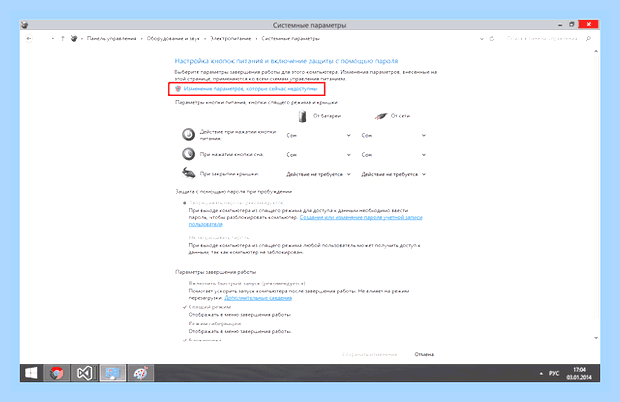This screenshot has height=402, width=620.
Task: Open 'Дополнительные сведения' link
Action: [x=258, y=298]
